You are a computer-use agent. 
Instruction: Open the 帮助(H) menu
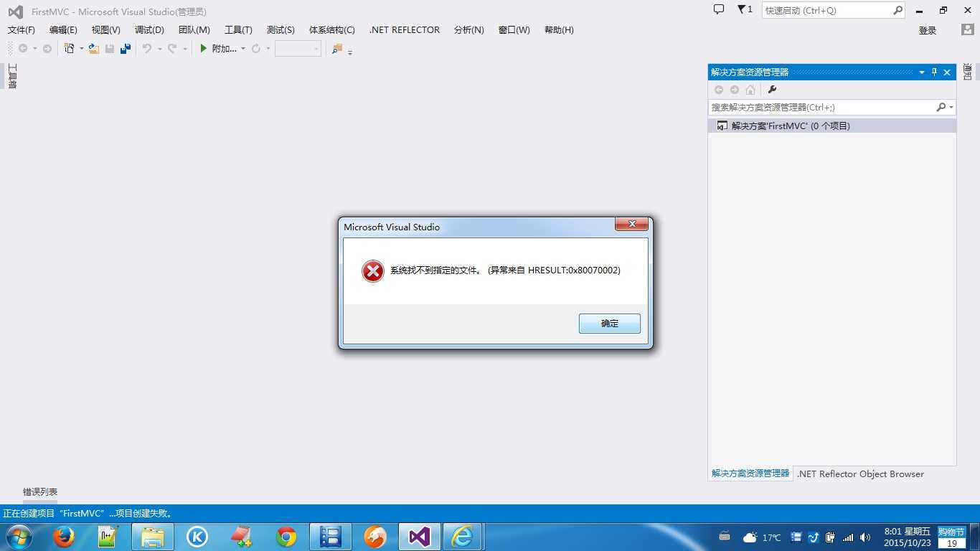[x=559, y=30]
